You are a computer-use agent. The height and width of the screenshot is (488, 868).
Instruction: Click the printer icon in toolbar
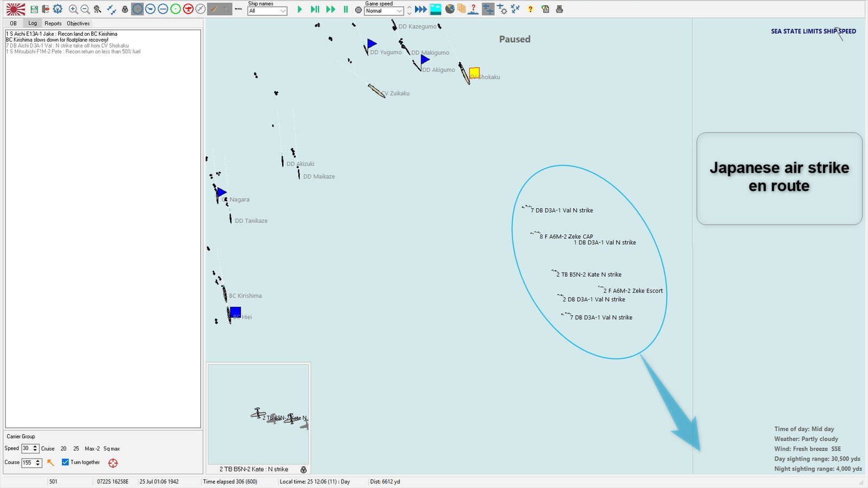[559, 9]
